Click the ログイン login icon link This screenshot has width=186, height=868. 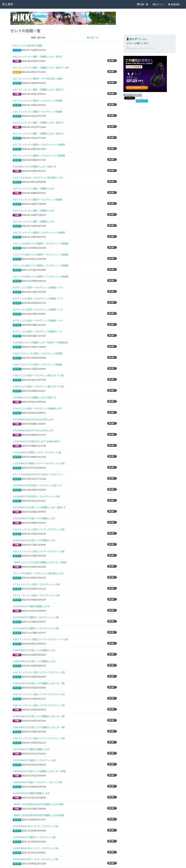(x=158, y=4)
